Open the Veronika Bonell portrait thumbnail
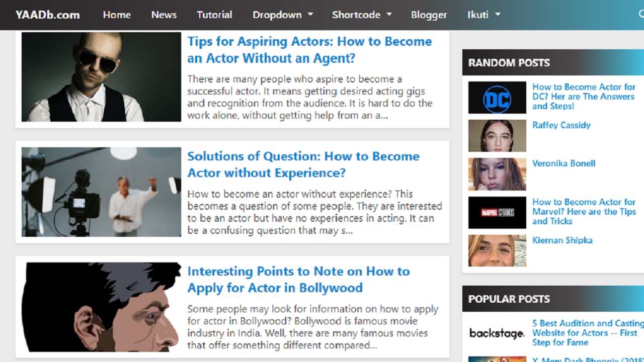This screenshot has height=362, width=644. (x=497, y=174)
